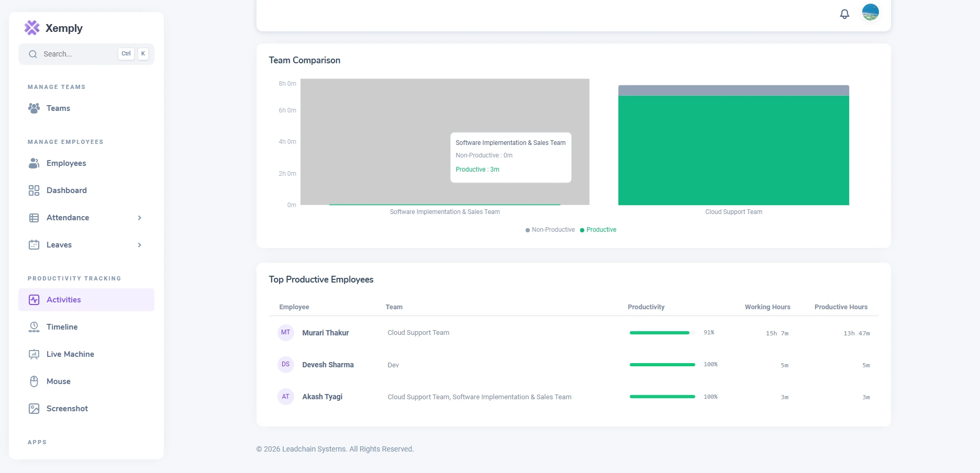Expand the Attendance submenu chevron

(139, 218)
